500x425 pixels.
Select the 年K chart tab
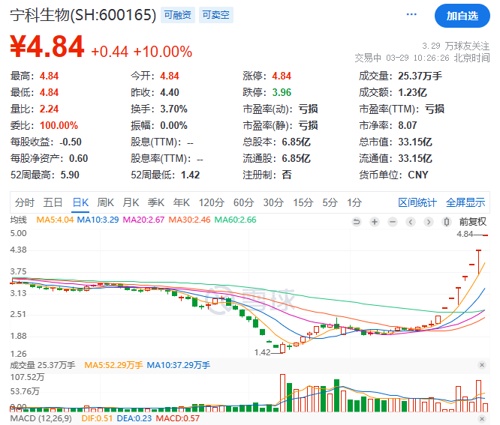click(181, 202)
